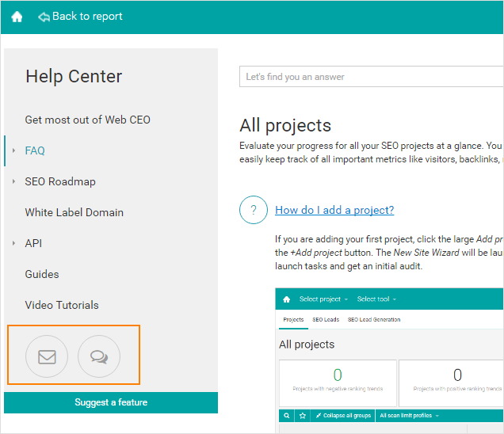The image size is (504, 434).
Task: Click Collapse all groups button
Action: point(343,416)
